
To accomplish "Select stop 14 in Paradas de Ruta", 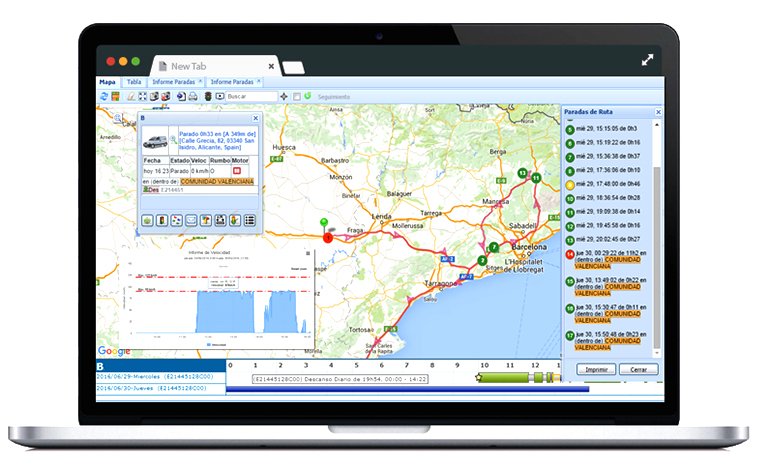I will [x=570, y=256].
